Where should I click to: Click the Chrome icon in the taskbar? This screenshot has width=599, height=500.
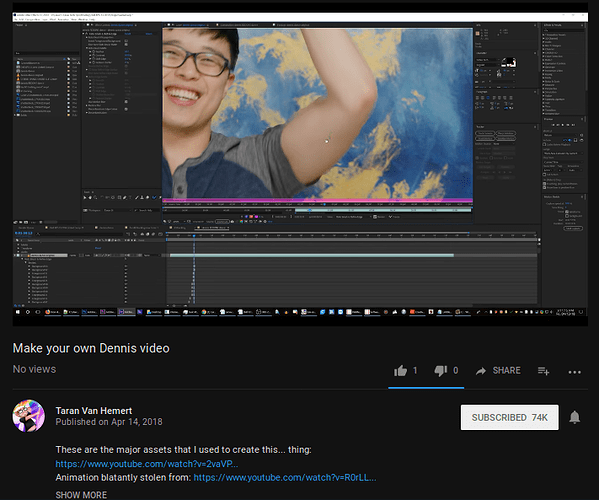coord(204,312)
